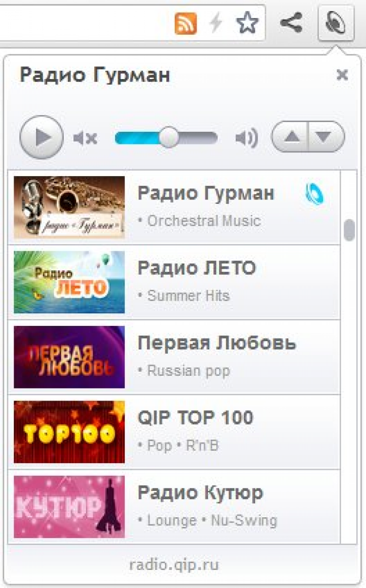
Task: Choose the QIP TOP 100 station
Action: click(174, 432)
